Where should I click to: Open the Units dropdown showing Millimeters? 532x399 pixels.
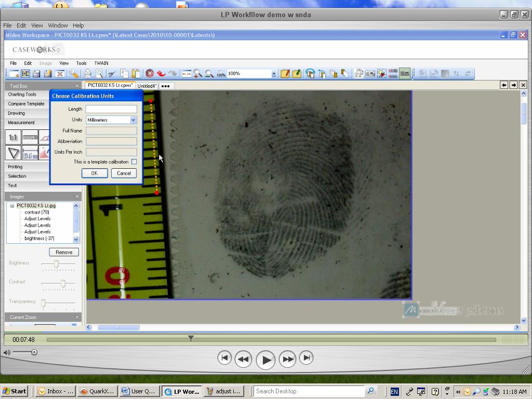133,120
